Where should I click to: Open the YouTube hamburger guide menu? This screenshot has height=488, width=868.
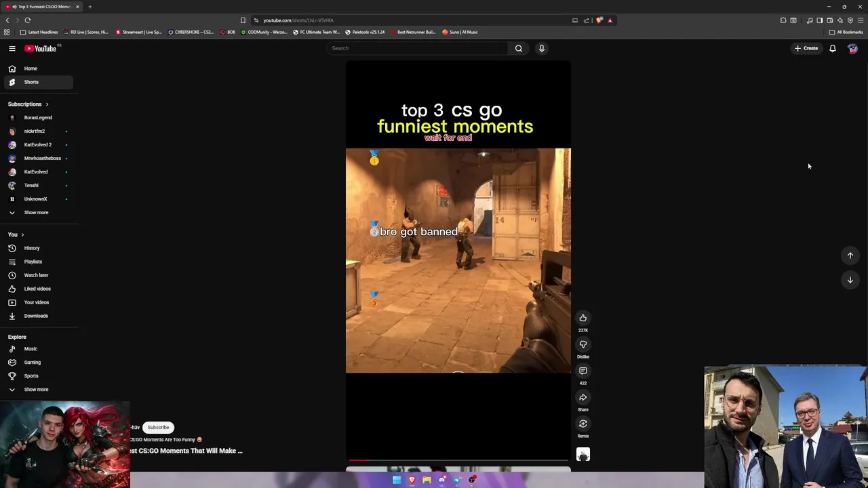click(12, 48)
